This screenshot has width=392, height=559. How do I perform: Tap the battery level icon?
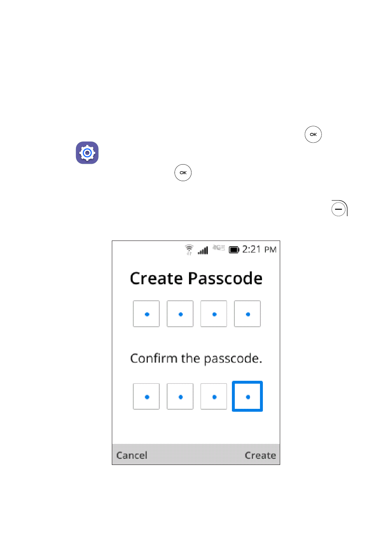tap(234, 250)
